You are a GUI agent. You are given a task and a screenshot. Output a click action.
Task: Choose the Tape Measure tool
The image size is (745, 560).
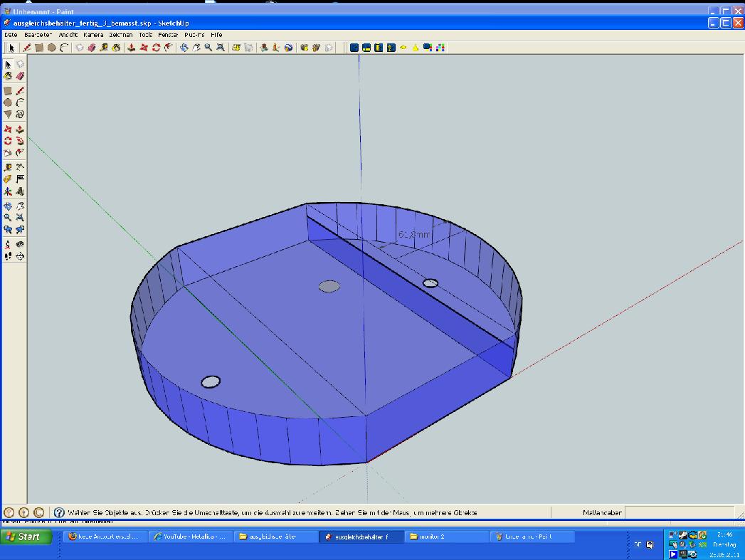pyautogui.click(x=8, y=168)
